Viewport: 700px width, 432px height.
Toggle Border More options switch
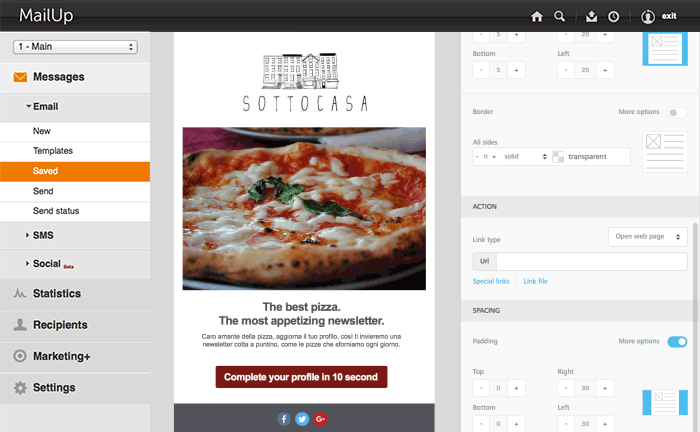coord(677,112)
